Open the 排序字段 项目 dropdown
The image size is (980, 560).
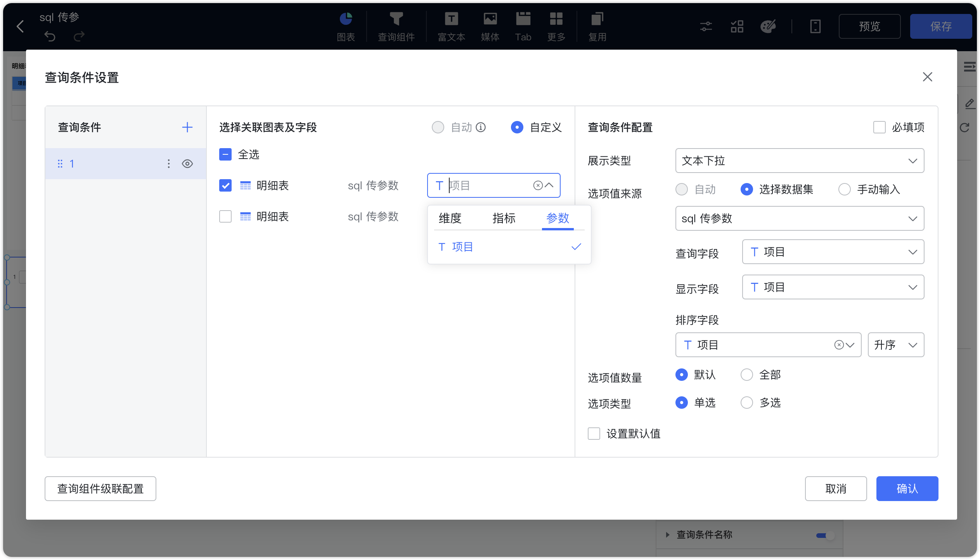point(768,345)
